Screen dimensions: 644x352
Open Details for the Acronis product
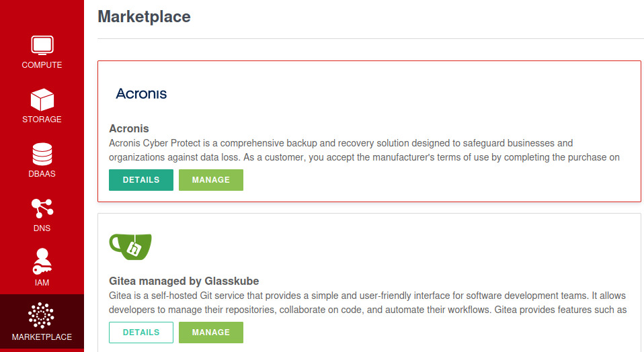tap(141, 180)
